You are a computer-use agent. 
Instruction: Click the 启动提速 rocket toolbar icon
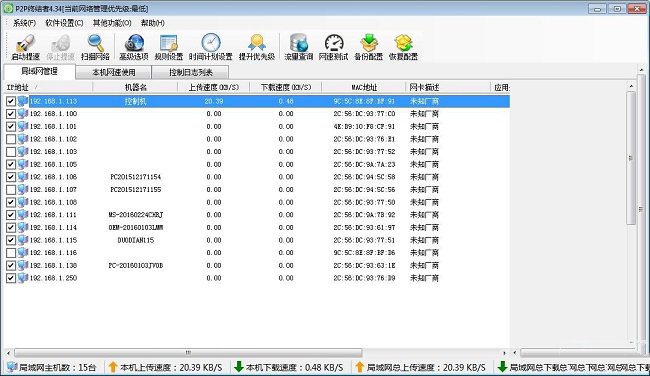25,43
